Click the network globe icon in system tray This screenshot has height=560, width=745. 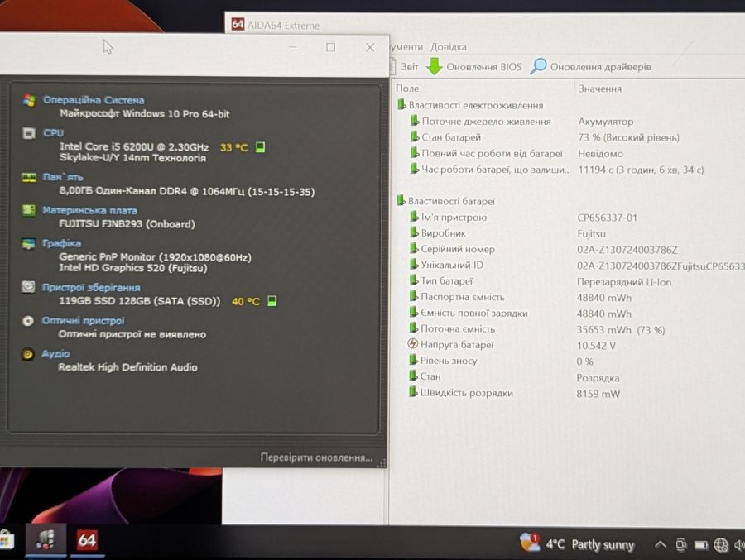(721, 545)
